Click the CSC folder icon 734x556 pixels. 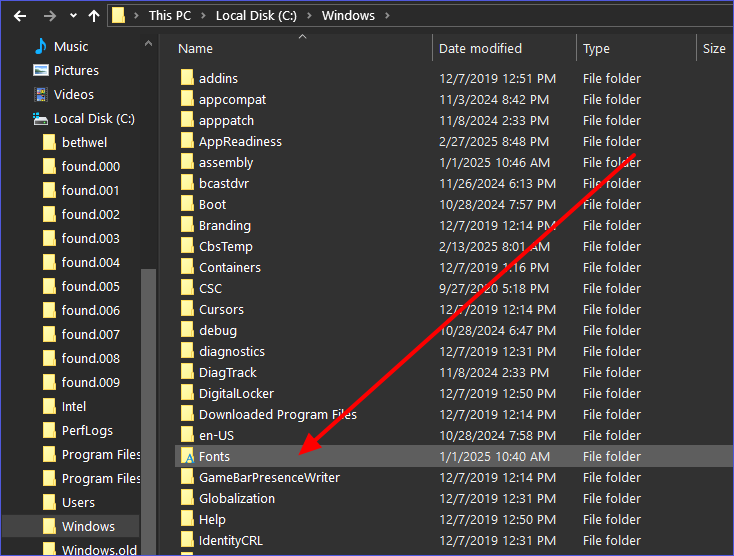(187, 288)
